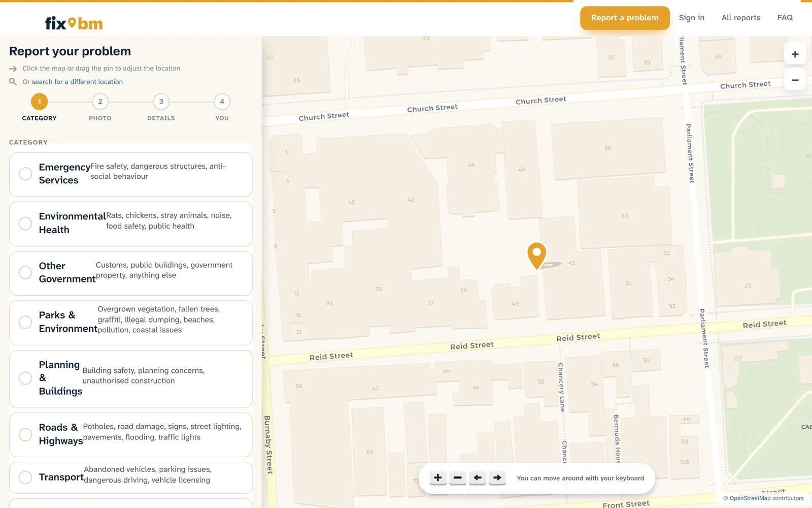This screenshot has width=812, height=508.
Task: Select Planning & Buildings category
Action: (130, 378)
